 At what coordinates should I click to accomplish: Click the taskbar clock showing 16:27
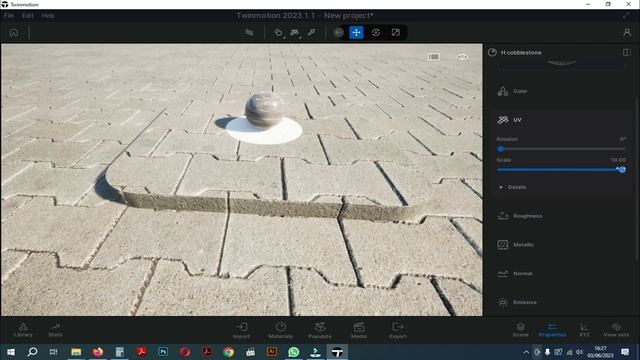click(x=600, y=352)
